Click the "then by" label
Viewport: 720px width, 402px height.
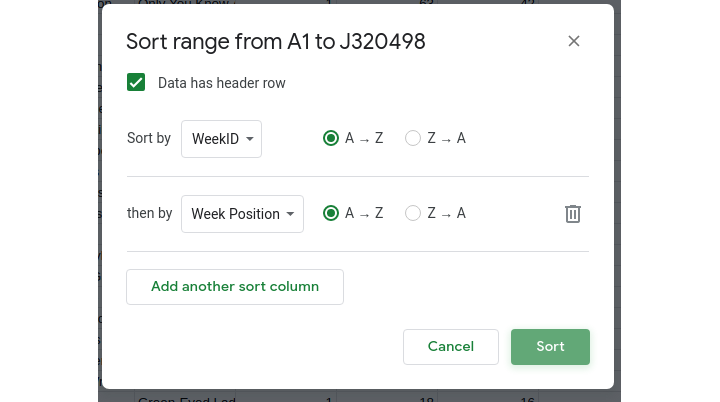150,213
